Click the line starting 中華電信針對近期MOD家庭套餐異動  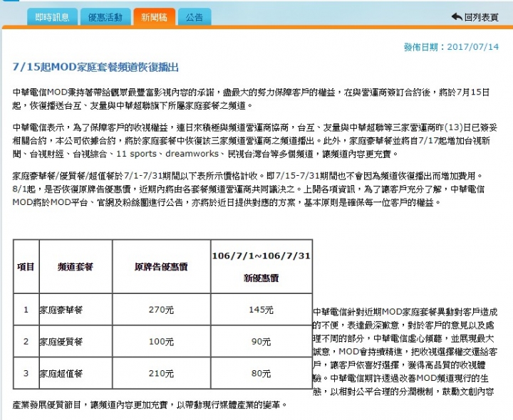[405, 312]
